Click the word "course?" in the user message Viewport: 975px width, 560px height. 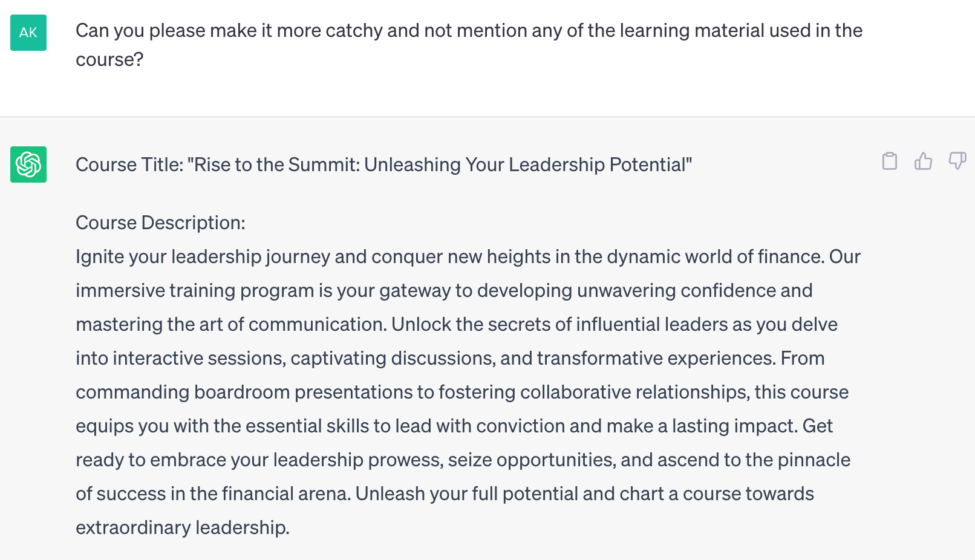[109, 60]
